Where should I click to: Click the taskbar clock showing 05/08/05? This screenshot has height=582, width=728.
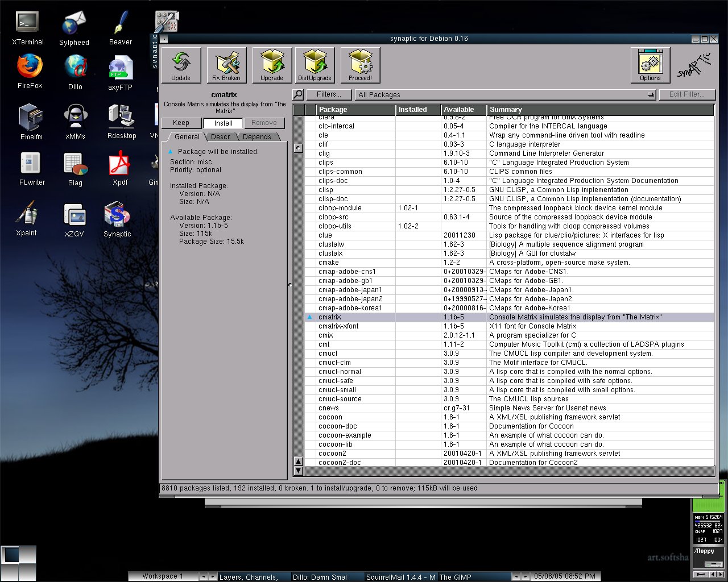click(564, 576)
